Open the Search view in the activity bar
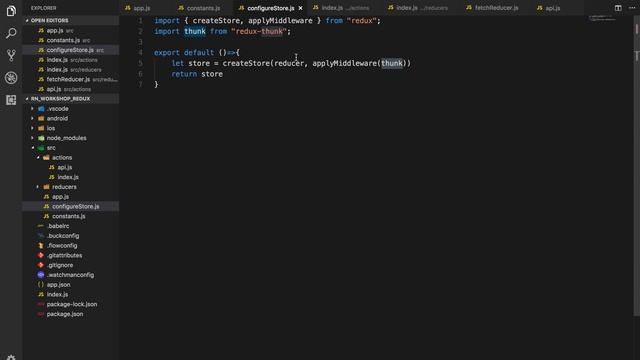640x360 pixels. coord(11,33)
